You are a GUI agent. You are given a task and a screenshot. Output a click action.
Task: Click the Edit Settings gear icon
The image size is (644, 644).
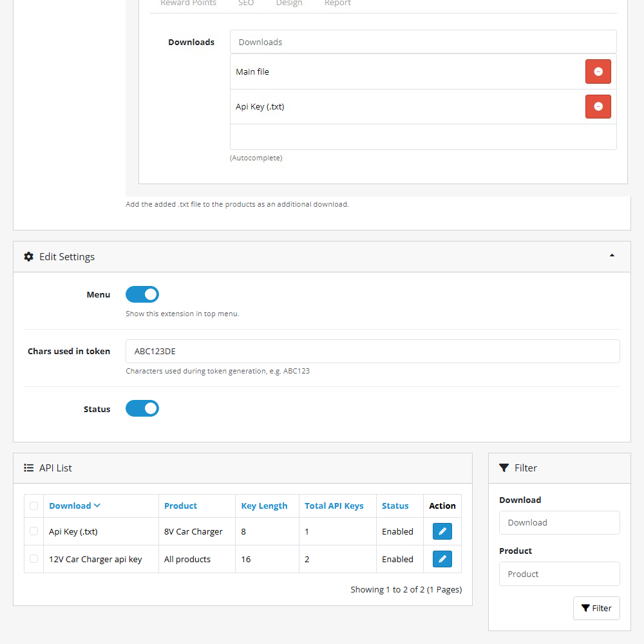click(29, 257)
